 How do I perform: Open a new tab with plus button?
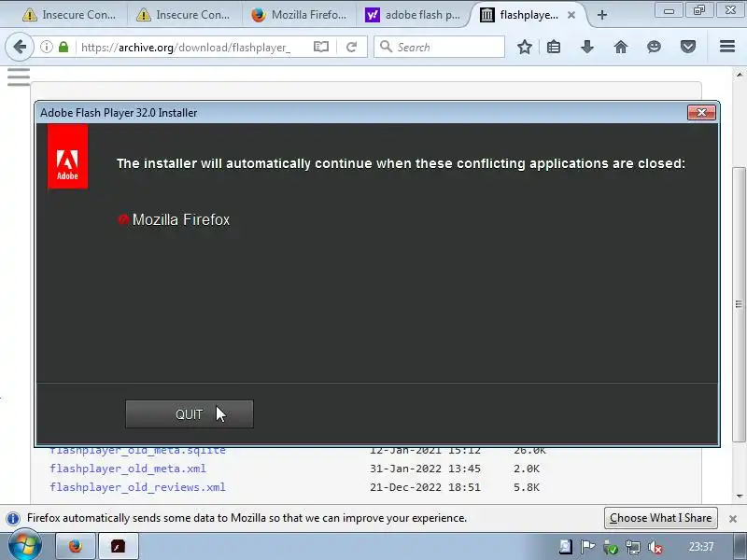[602, 15]
